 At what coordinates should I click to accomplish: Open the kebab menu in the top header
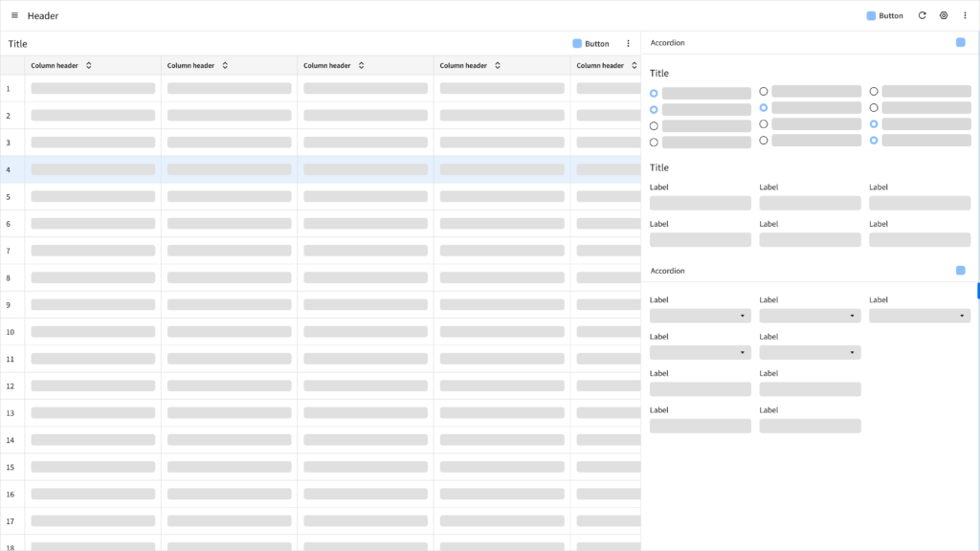(x=965, y=15)
